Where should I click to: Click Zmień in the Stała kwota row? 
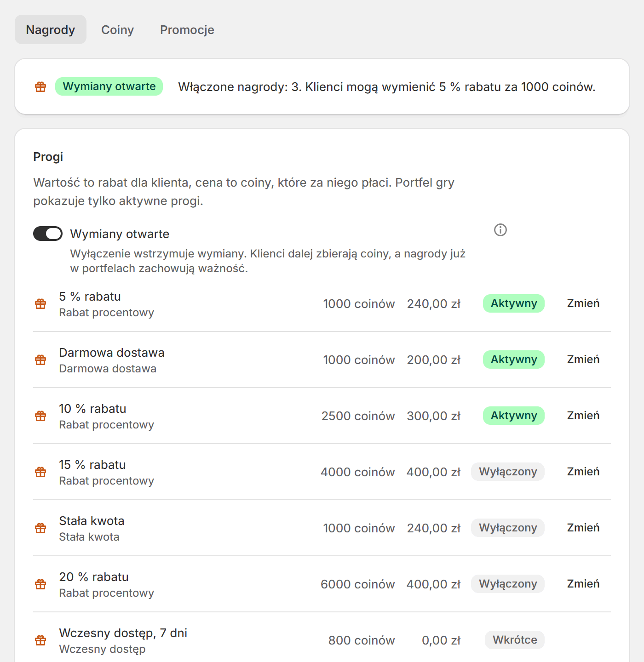click(x=583, y=528)
